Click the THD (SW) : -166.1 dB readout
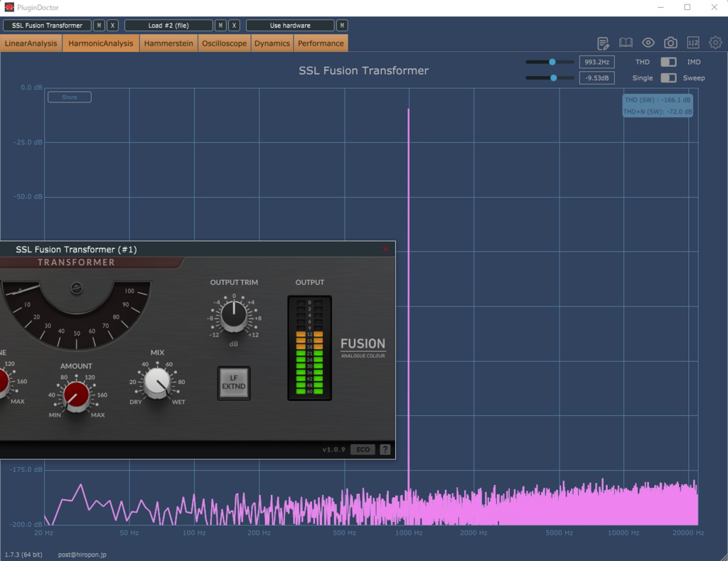 pos(658,100)
